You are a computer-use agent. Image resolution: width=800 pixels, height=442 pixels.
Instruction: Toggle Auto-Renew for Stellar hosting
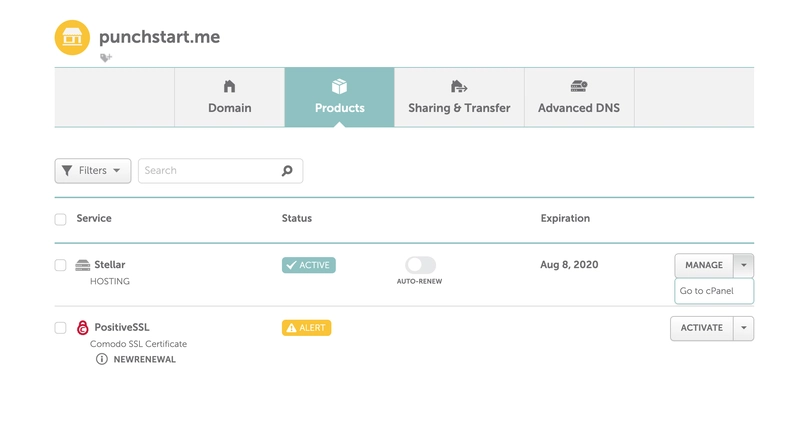[420, 265]
